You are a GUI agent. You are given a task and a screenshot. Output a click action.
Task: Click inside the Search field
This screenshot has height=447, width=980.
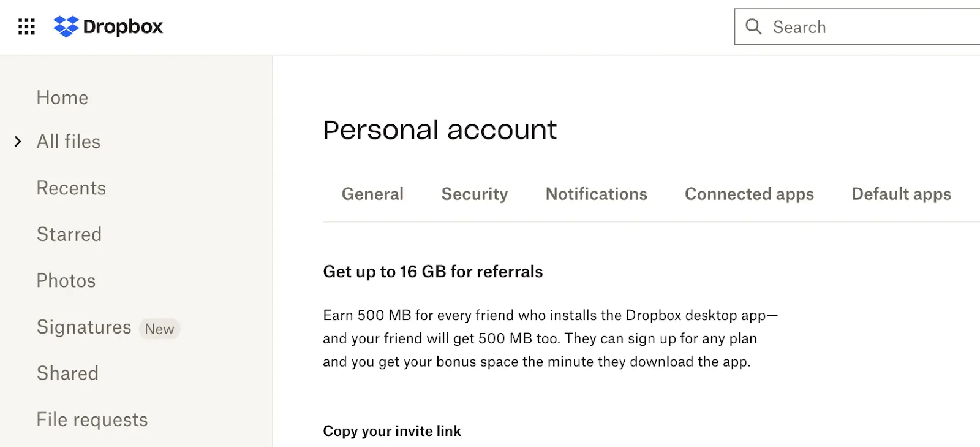pyautogui.click(x=858, y=27)
